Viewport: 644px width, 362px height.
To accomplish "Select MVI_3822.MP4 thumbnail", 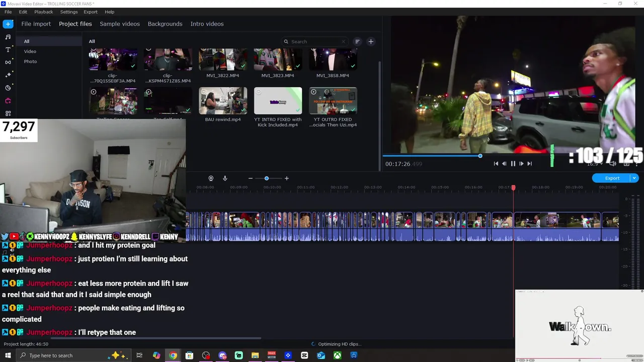I will click(223, 59).
